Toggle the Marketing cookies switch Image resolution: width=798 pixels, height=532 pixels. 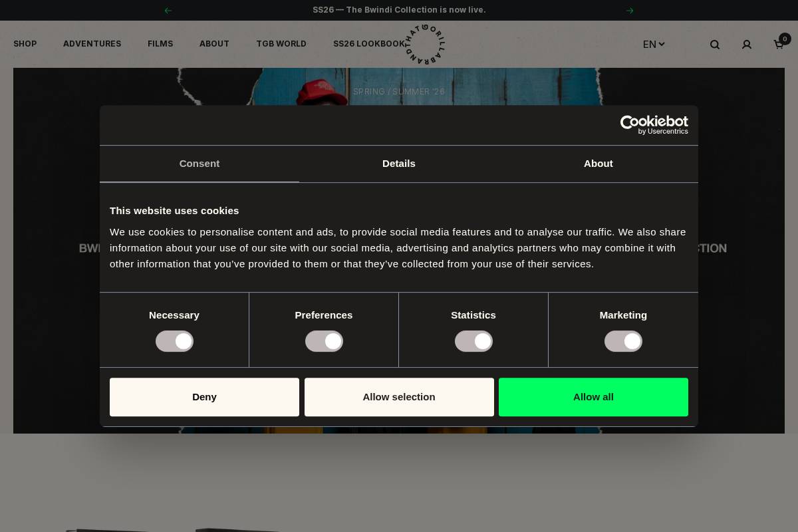(x=623, y=341)
